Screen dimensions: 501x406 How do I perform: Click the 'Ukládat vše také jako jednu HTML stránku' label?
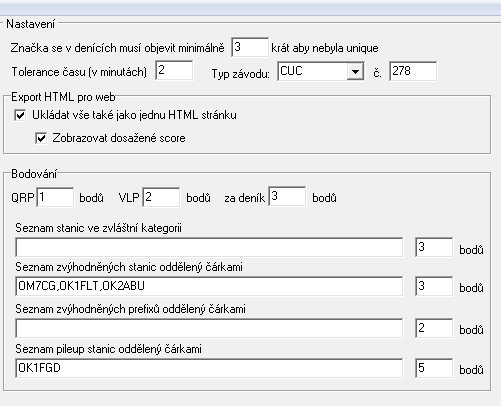pyautogui.click(x=134, y=115)
